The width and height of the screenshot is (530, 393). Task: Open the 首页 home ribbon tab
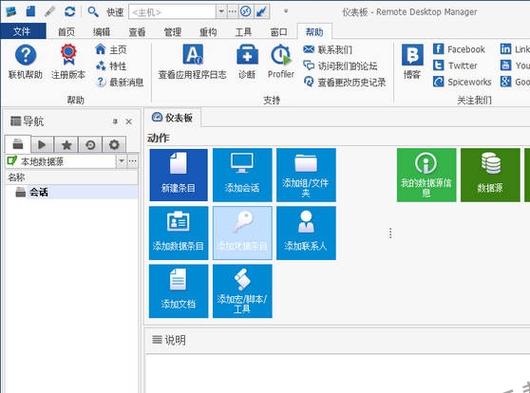[x=66, y=32]
